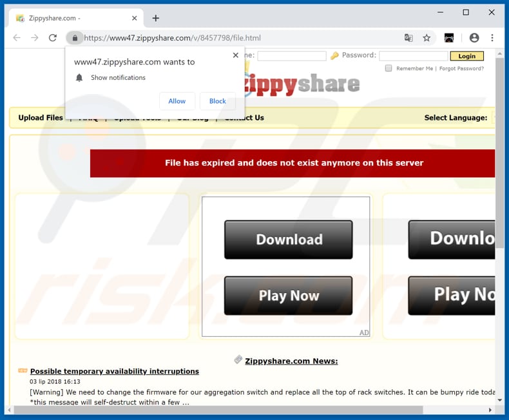This screenshot has height=420, width=509.
Task: Click the news date 03 lip 2018 16:13
Action: pos(55,381)
